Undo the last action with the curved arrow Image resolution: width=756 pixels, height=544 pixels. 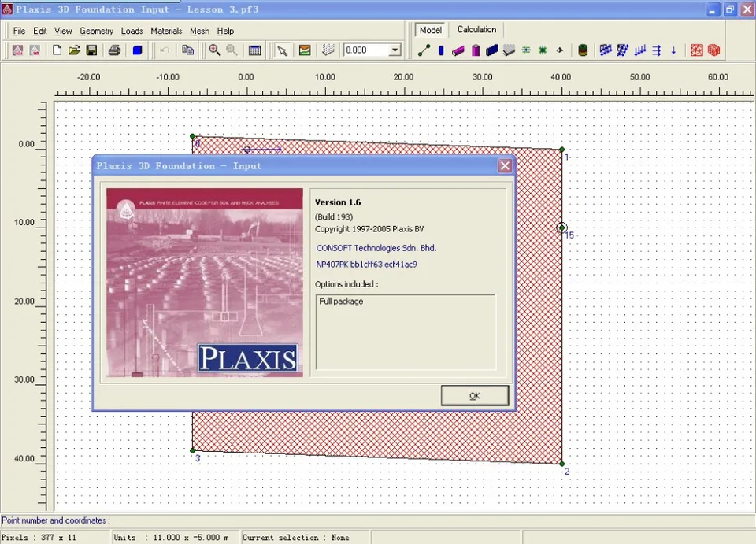[x=165, y=50]
